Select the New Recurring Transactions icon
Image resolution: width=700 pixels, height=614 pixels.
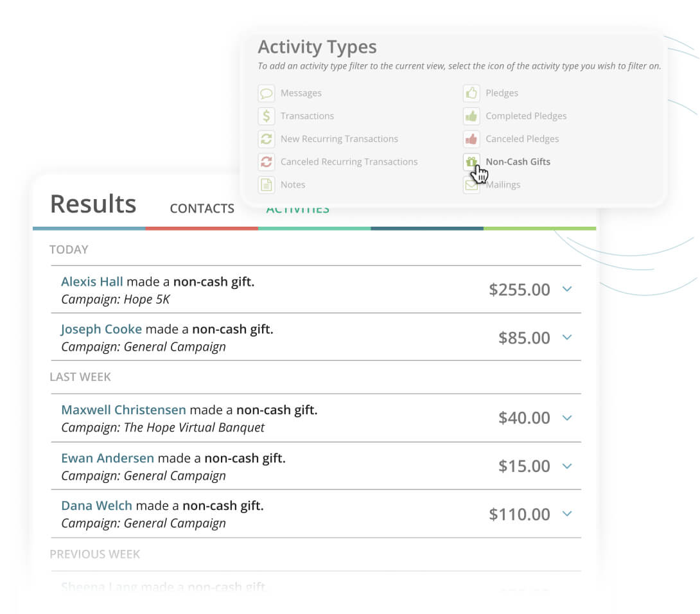point(267,139)
